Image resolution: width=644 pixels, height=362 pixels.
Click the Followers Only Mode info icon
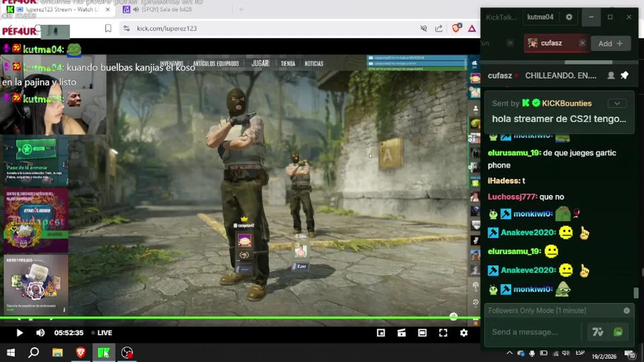coord(626,311)
